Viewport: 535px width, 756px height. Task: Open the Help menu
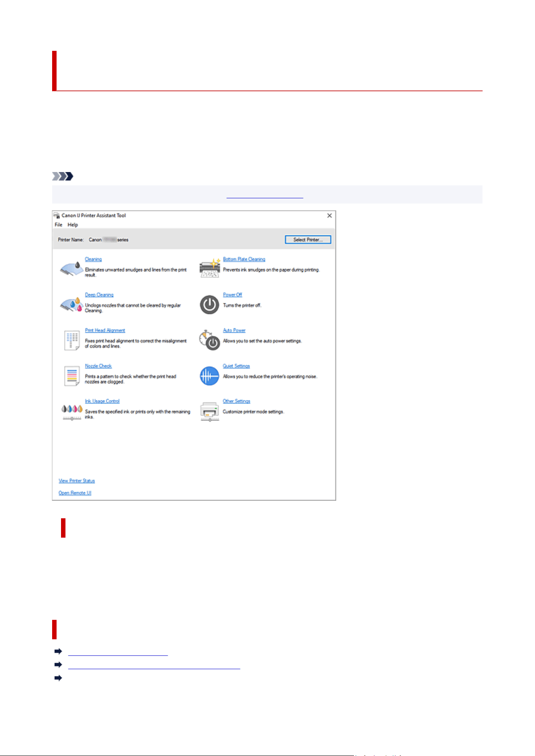tap(73, 225)
